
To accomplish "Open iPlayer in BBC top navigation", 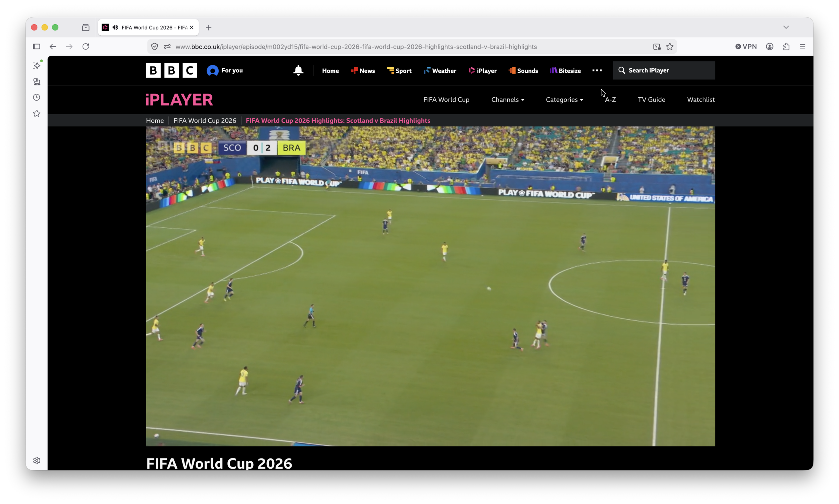I will pos(482,71).
